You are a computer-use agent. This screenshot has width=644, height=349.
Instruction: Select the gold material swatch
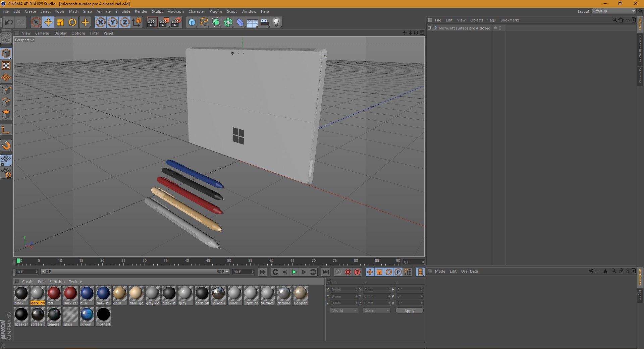(119, 294)
